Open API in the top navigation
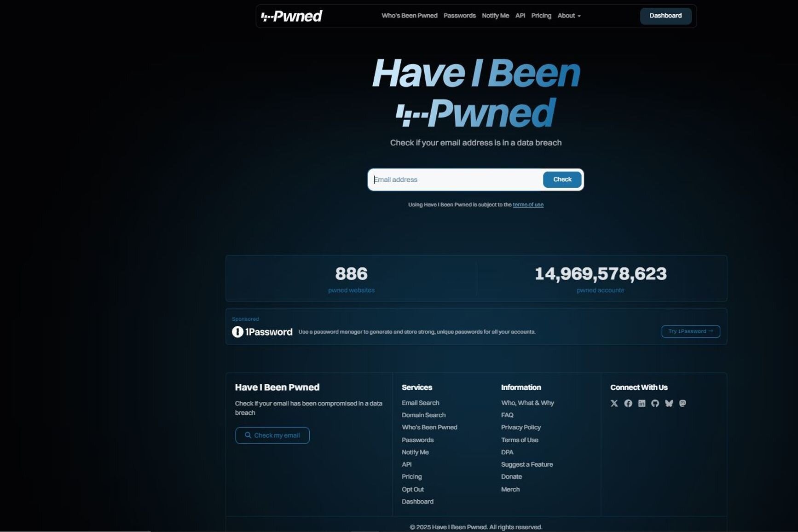Viewport: 798px width, 532px height. point(520,16)
